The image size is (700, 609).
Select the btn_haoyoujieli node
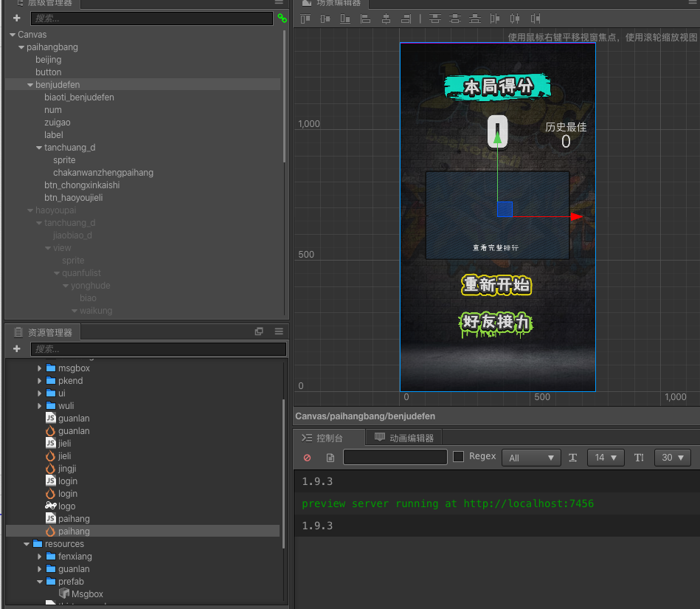click(x=73, y=198)
